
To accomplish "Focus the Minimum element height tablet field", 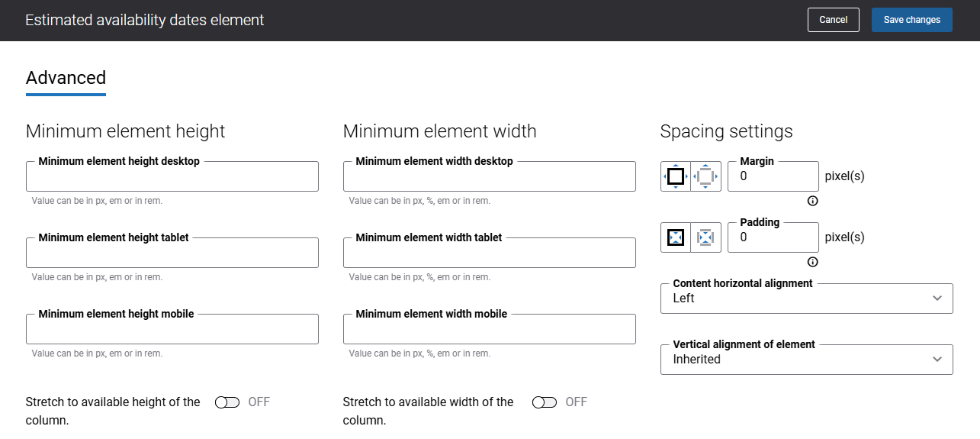I will (172, 253).
